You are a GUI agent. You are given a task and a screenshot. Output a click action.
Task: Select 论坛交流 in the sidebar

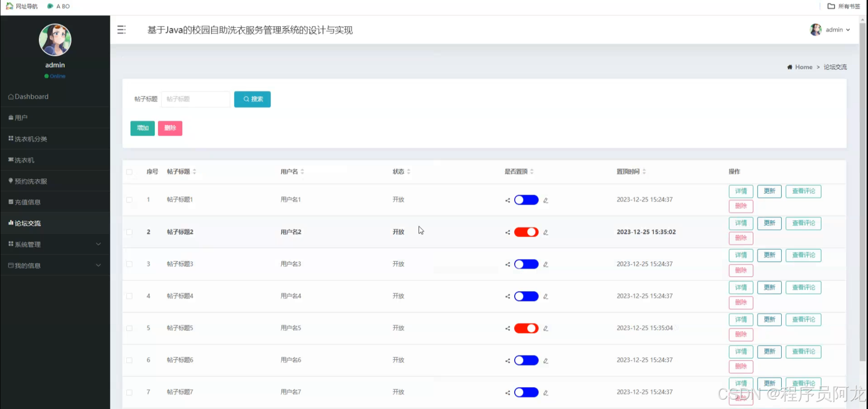[x=55, y=223]
